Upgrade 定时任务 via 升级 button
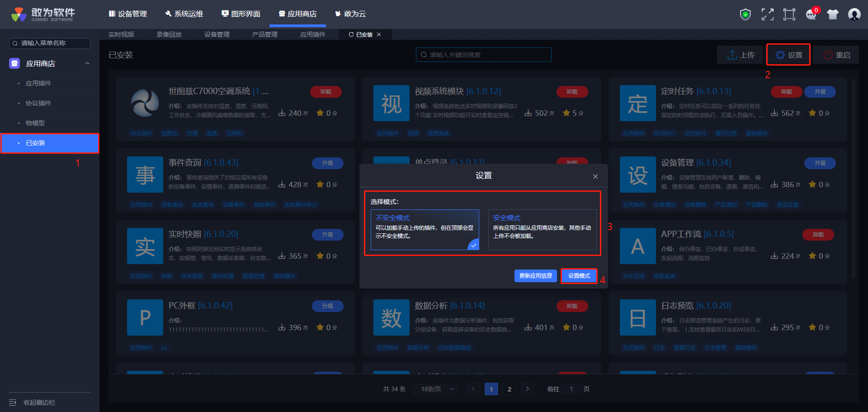The width and height of the screenshot is (868, 412). coord(820,91)
